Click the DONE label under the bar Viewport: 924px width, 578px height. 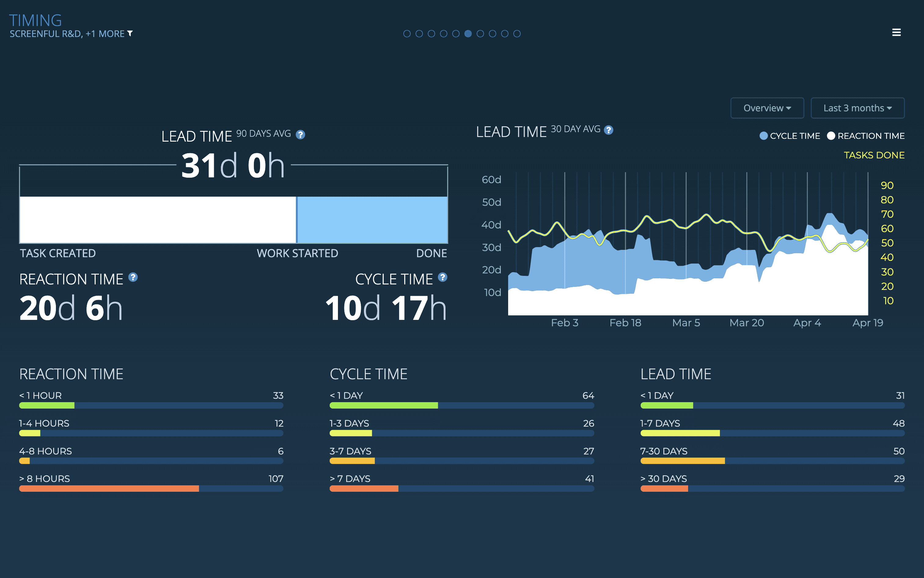(431, 253)
